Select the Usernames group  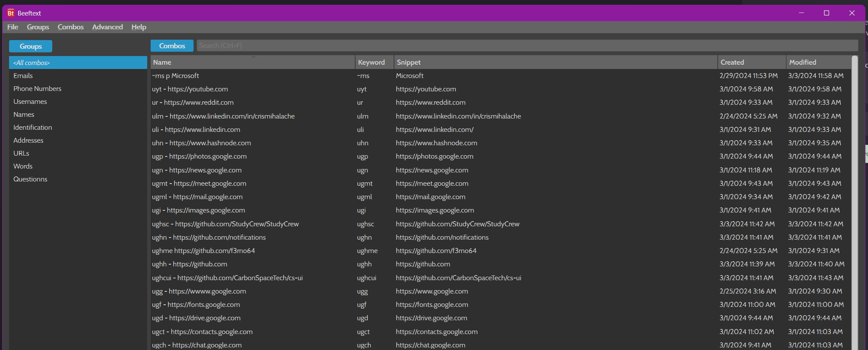[x=78, y=101]
